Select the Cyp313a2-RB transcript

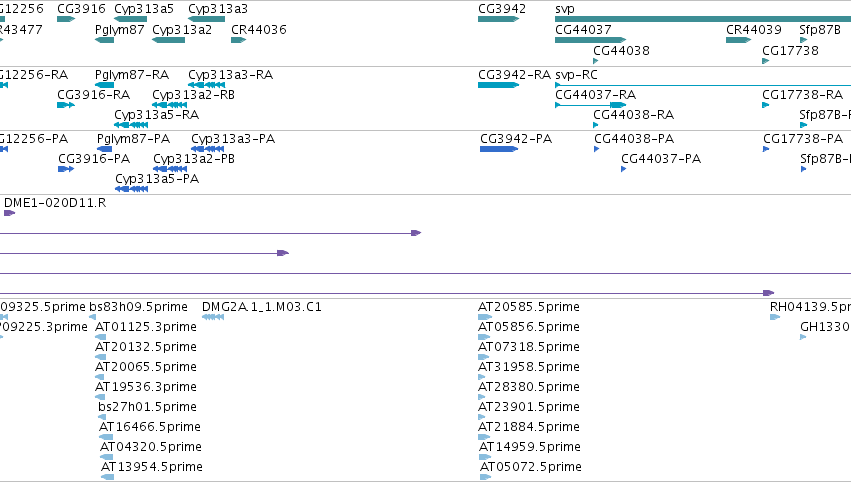tap(169, 105)
